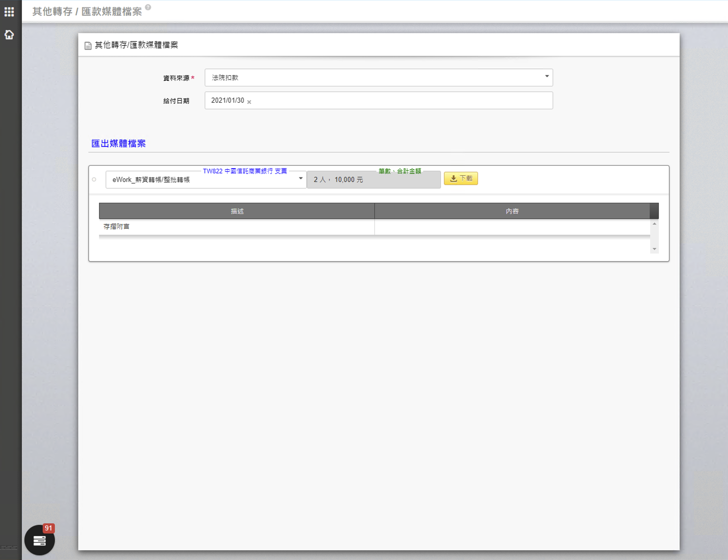
Task: Open the floating list widget icon
Action: [x=39, y=541]
